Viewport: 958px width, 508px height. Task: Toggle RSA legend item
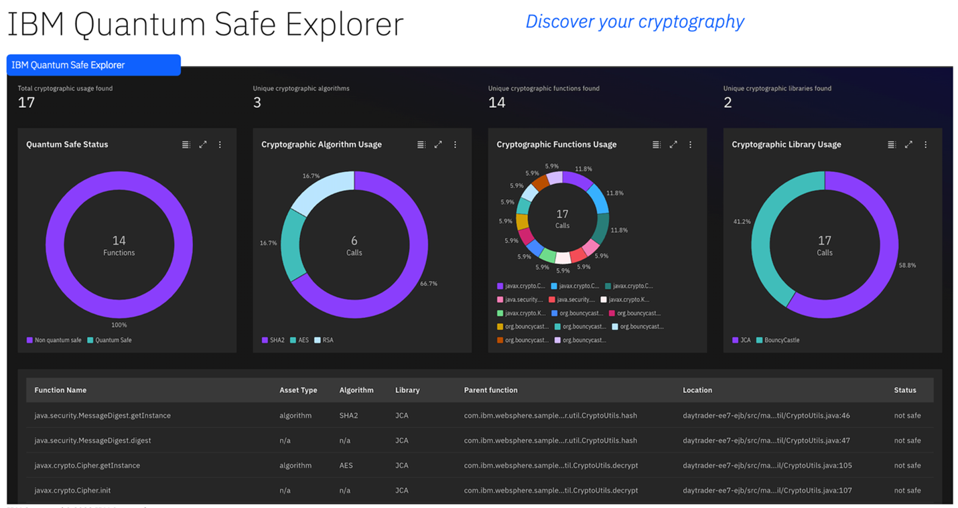[x=324, y=340]
